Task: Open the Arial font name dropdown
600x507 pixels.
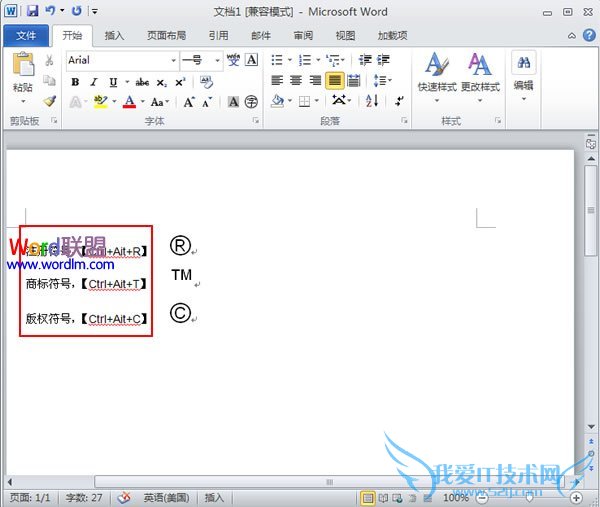Action: point(173,60)
